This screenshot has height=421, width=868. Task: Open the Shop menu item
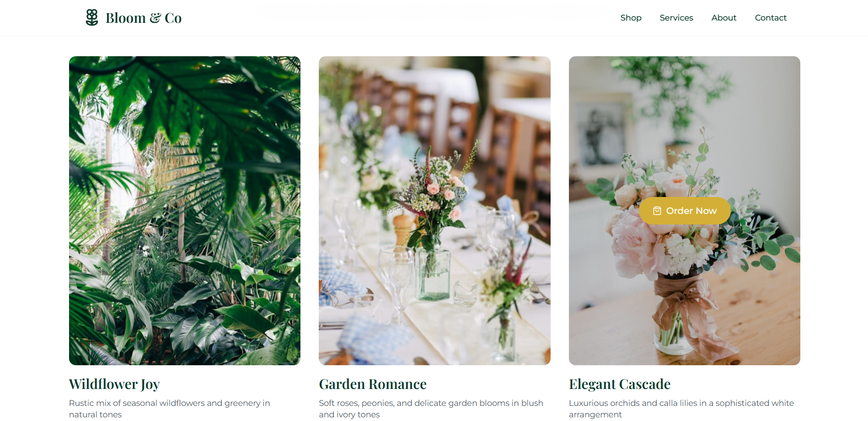[631, 18]
